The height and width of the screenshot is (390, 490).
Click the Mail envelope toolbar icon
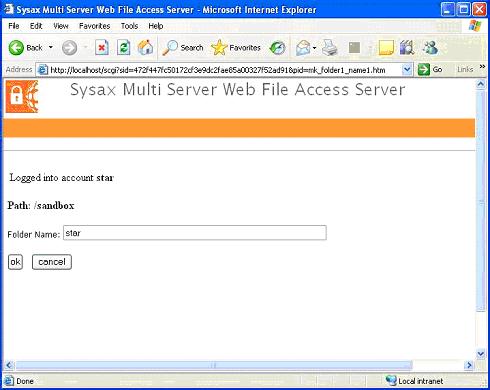[303, 48]
